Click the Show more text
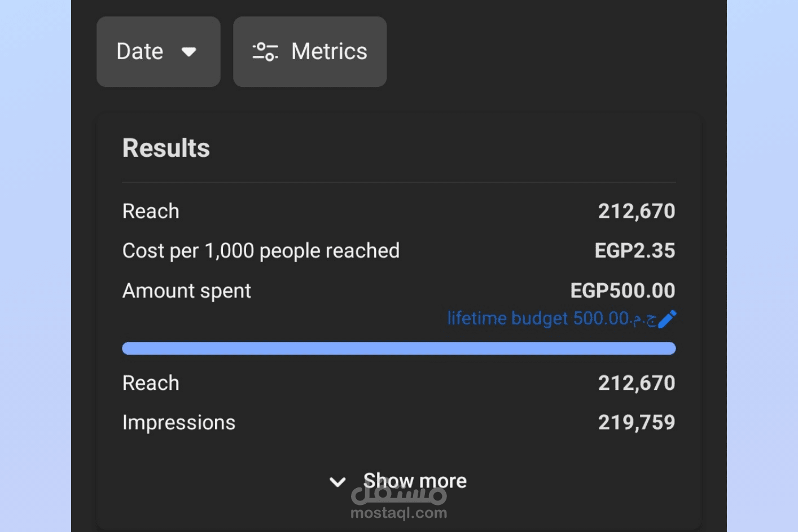This screenshot has width=798, height=532. (415, 481)
